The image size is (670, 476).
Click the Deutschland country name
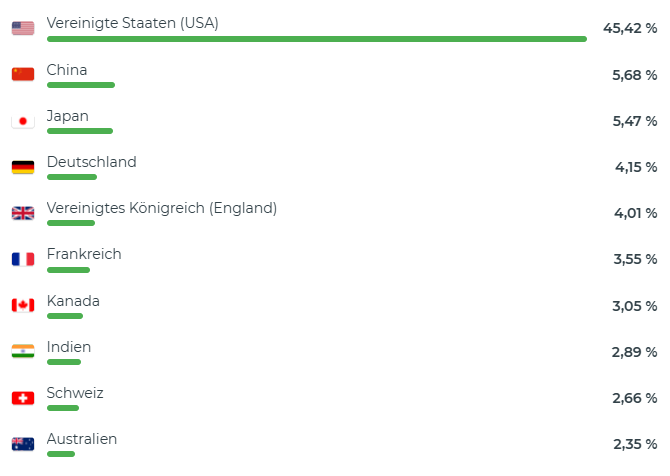tap(91, 162)
